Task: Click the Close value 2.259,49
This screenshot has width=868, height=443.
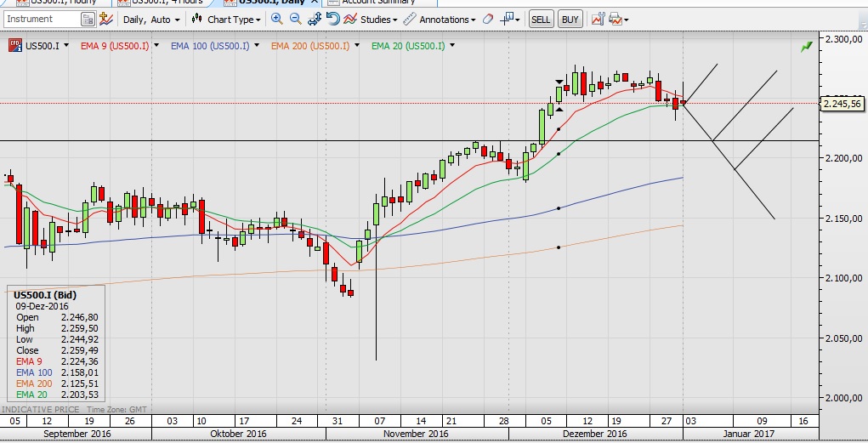Action: pyautogui.click(x=80, y=350)
